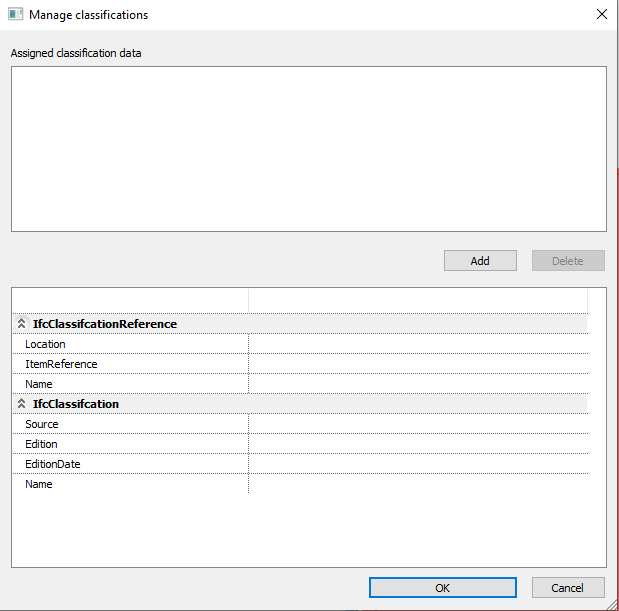Collapse the IfcClassifcation group chevron

[x=21, y=404]
